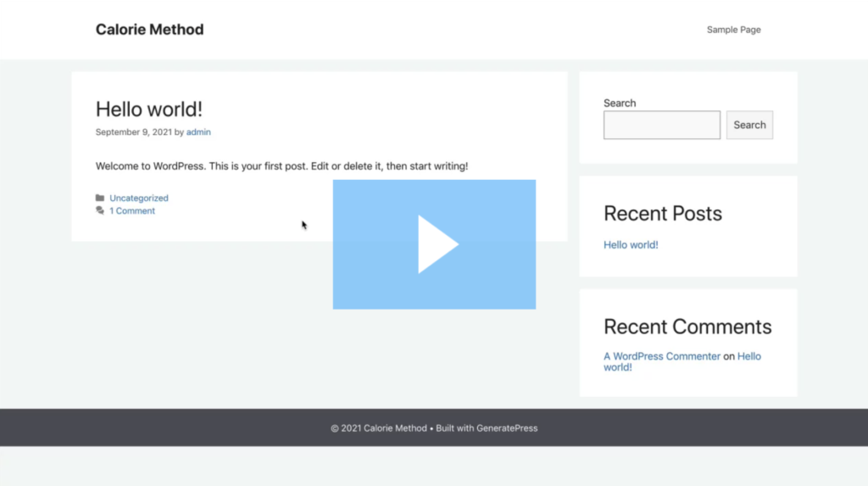868x486 pixels.
Task: Click the comments bubble icon
Action: (x=100, y=210)
